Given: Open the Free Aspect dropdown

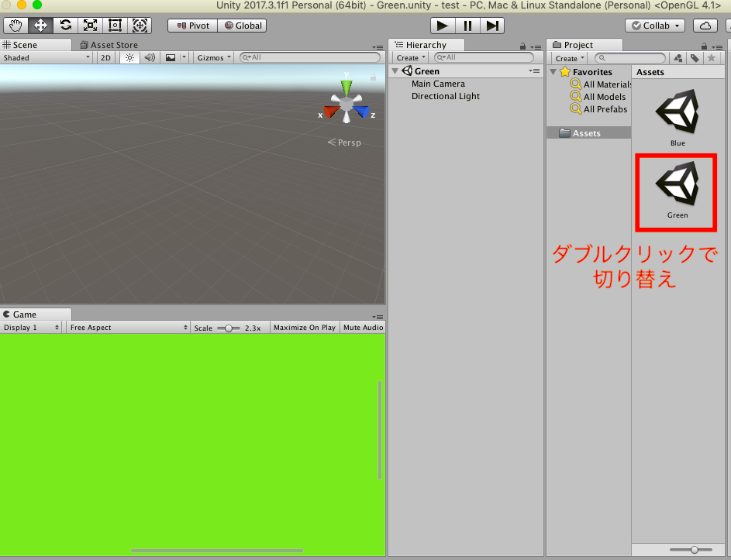Looking at the screenshot, I should click(128, 328).
